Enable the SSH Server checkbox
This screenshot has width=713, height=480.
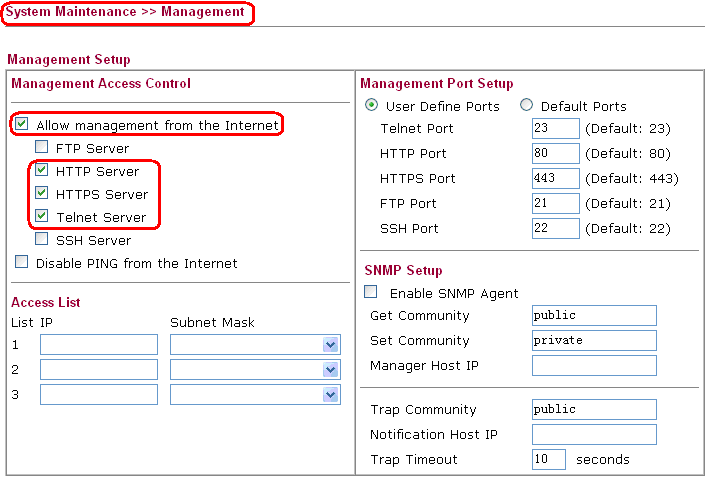tap(42, 240)
